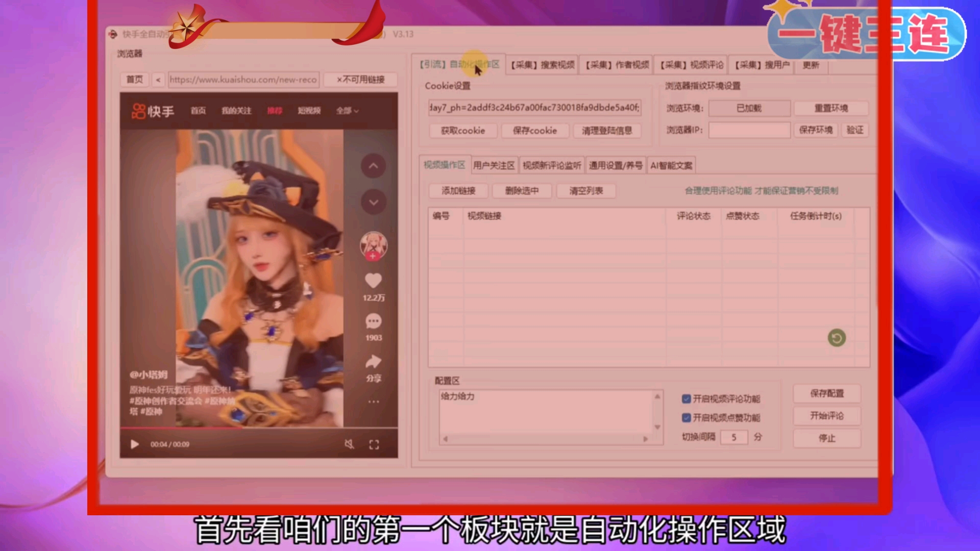Screen dimensions: 980x551
Task: Open 首页 in Kuaishou navigation
Action: [198, 111]
